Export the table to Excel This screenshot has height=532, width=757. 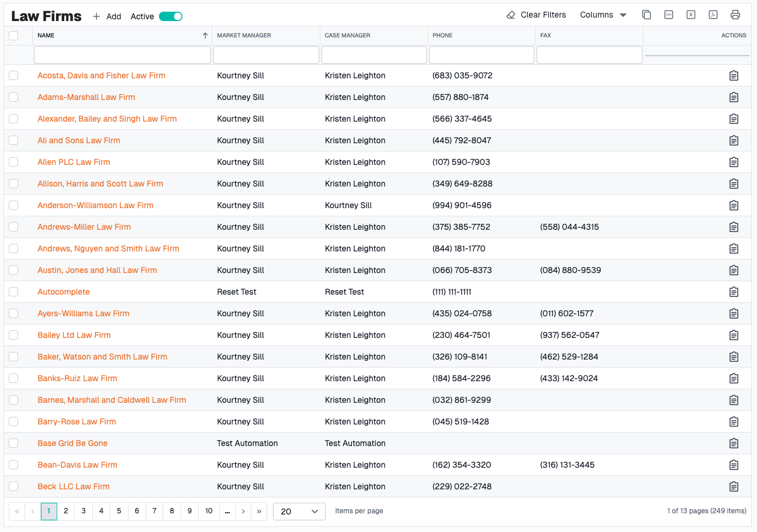coord(691,15)
